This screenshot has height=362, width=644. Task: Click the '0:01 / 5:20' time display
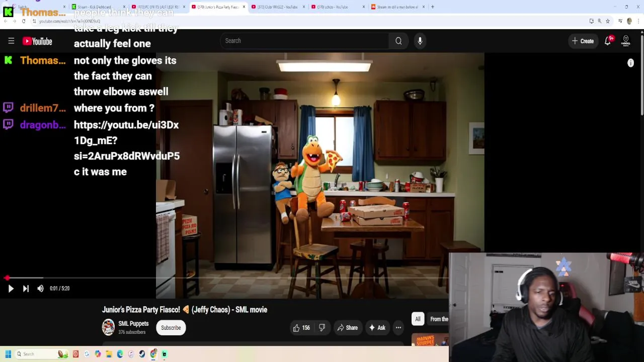[x=59, y=289]
